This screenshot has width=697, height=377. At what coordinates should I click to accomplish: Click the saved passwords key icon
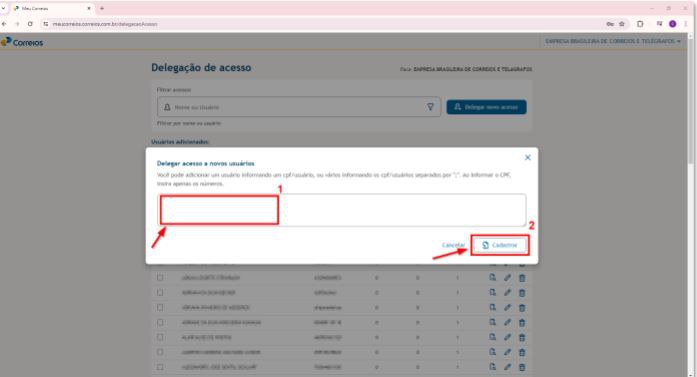(610, 24)
